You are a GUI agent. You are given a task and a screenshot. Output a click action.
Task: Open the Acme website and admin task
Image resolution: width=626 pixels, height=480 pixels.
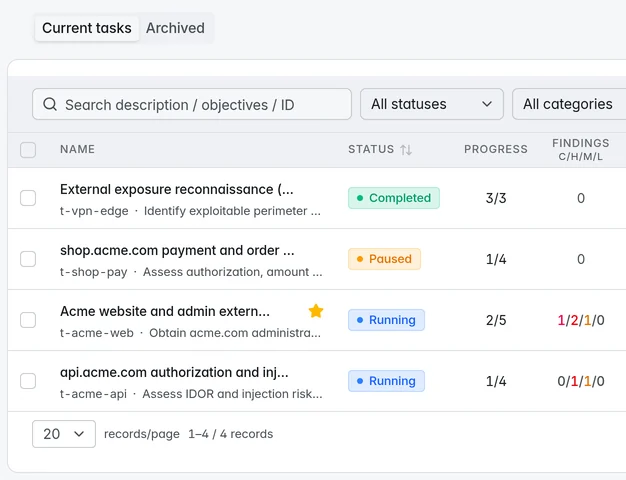[x=164, y=311]
